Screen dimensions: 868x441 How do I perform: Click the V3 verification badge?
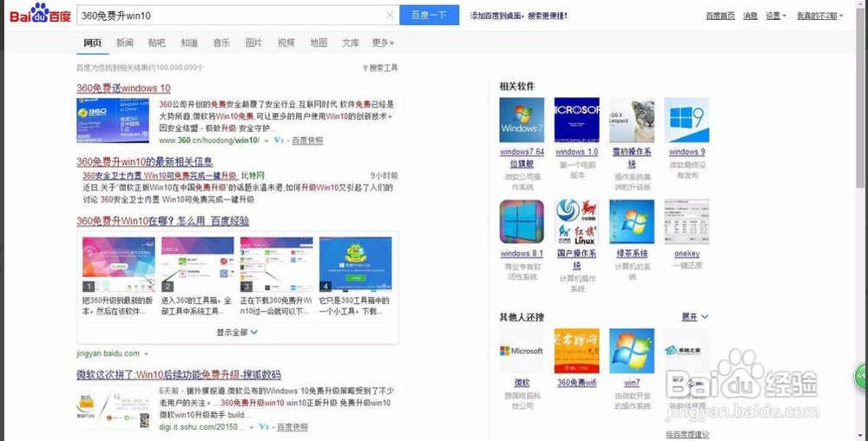(264, 427)
